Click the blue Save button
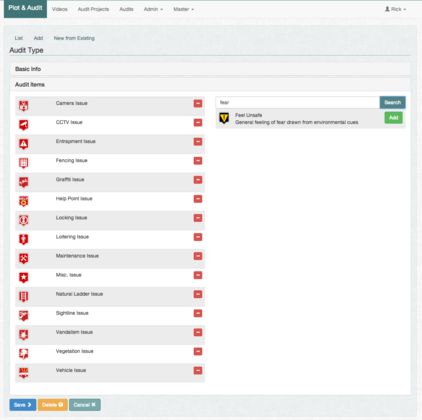This screenshot has height=420, width=422. click(x=23, y=405)
